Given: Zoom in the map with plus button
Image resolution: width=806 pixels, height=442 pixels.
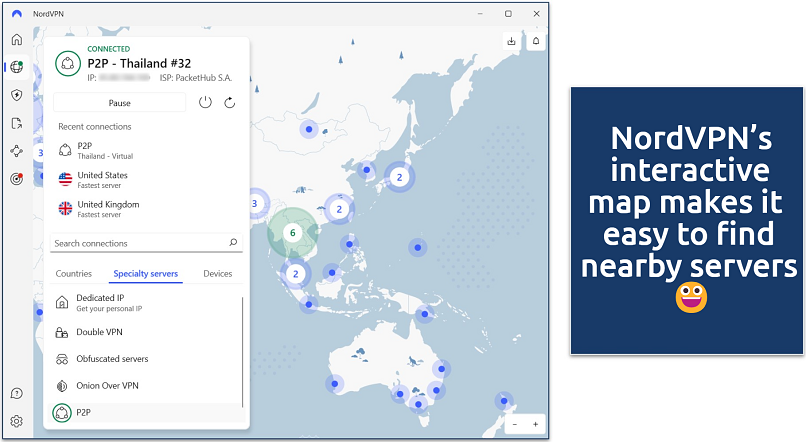Looking at the screenshot, I should pos(535,424).
